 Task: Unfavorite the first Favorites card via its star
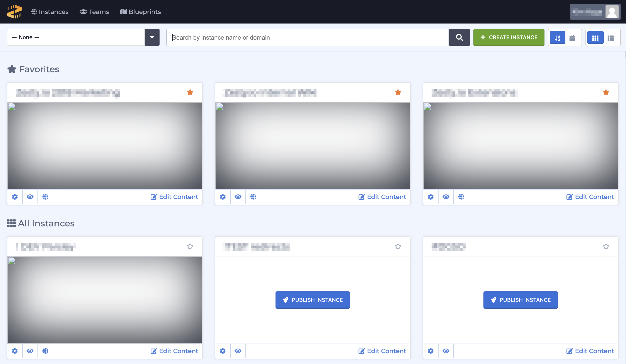pos(190,92)
